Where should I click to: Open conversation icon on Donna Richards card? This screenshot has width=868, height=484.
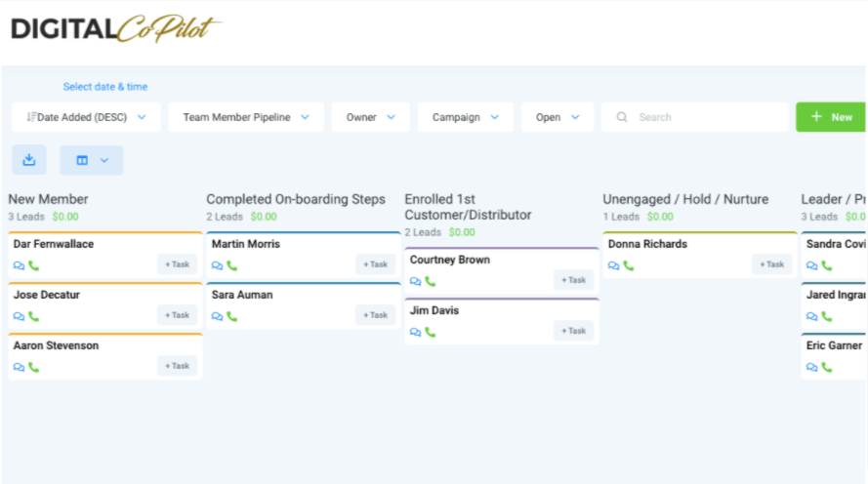pos(613,266)
